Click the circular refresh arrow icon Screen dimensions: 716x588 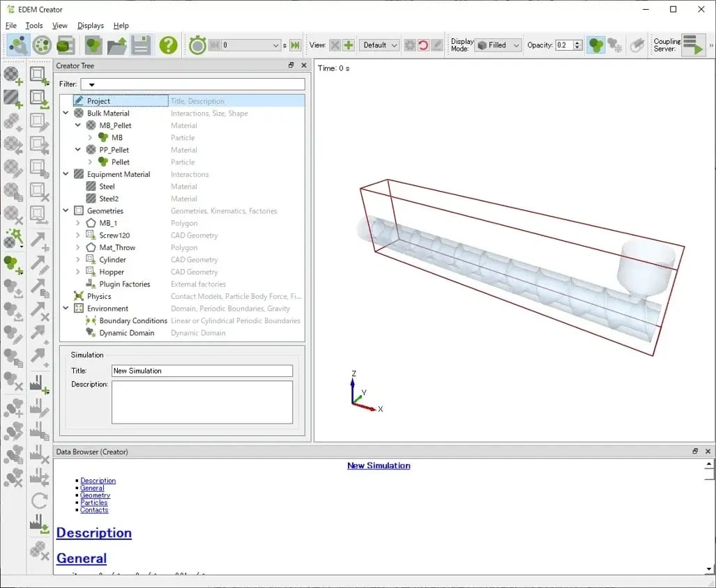39,500
